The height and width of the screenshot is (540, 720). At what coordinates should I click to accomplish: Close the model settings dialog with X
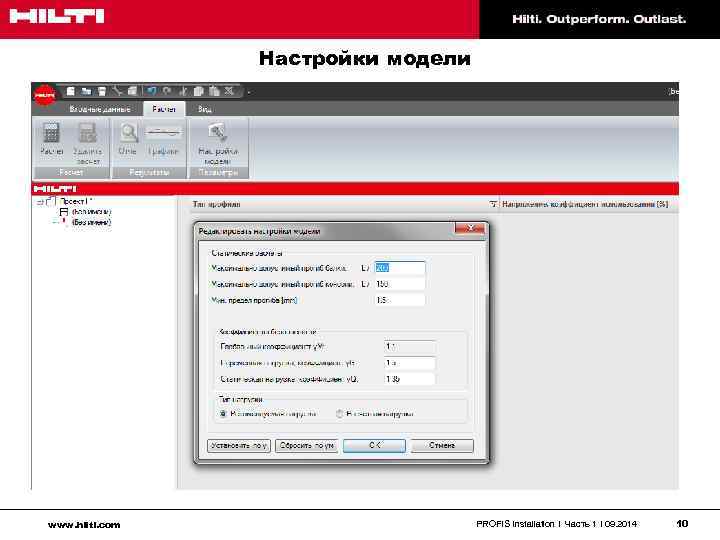point(470,228)
